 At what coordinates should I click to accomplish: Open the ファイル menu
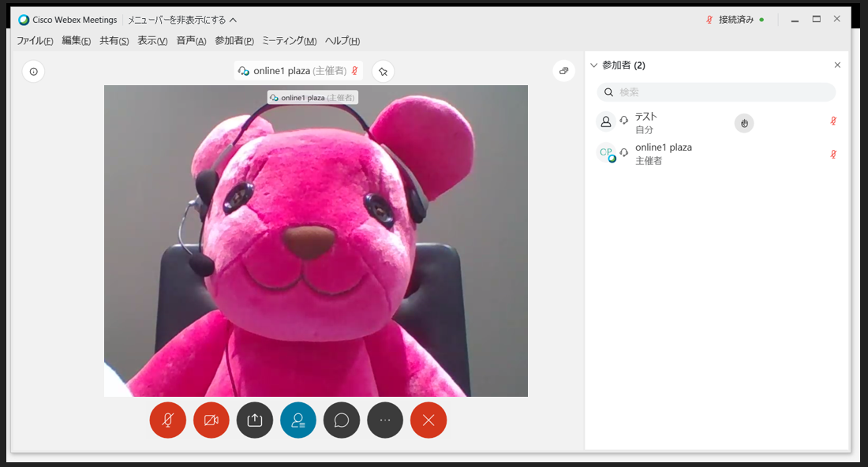(35, 41)
